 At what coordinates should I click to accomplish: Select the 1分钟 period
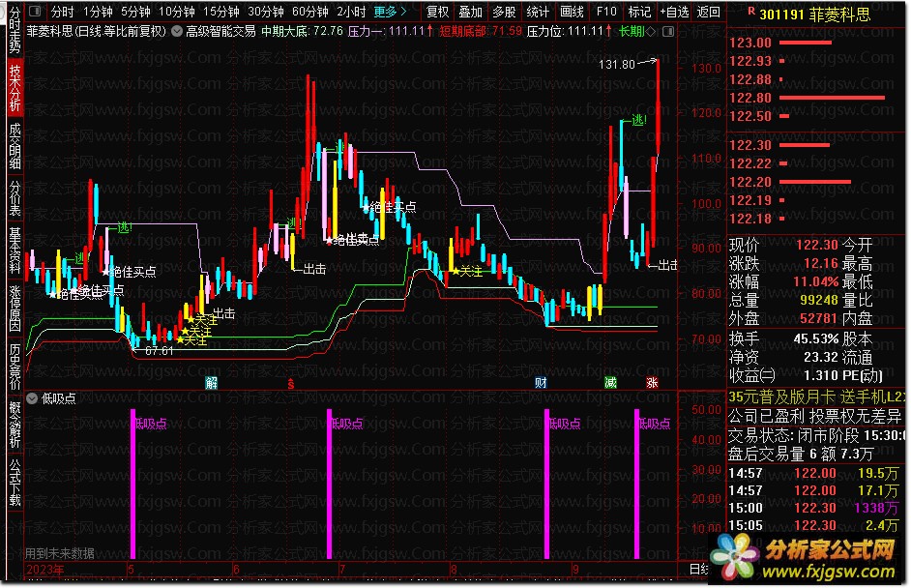[x=98, y=12]
